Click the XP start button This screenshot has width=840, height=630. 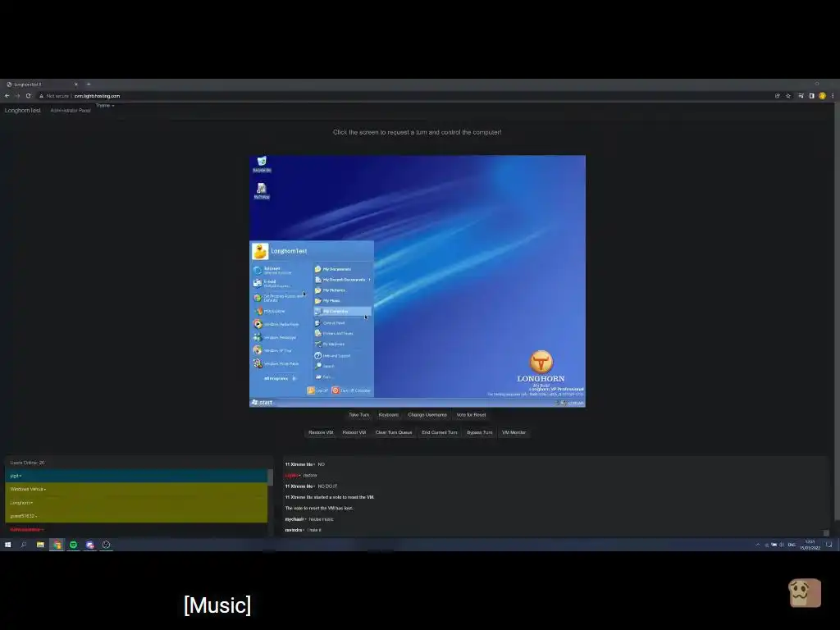pyautogui.click(x=262, y=402)
